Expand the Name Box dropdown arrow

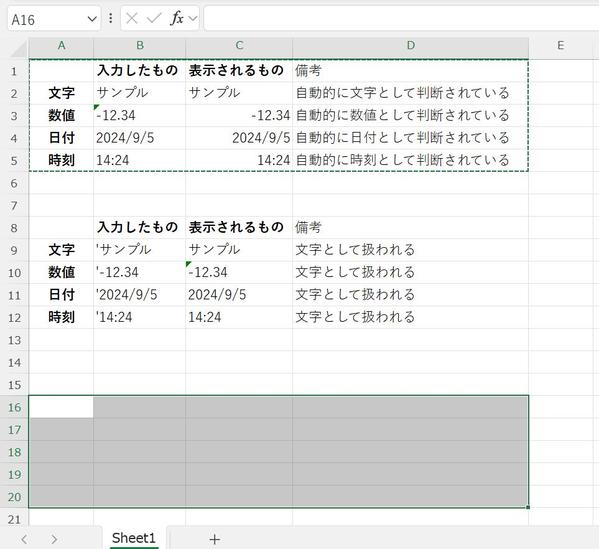pos(92,18)
